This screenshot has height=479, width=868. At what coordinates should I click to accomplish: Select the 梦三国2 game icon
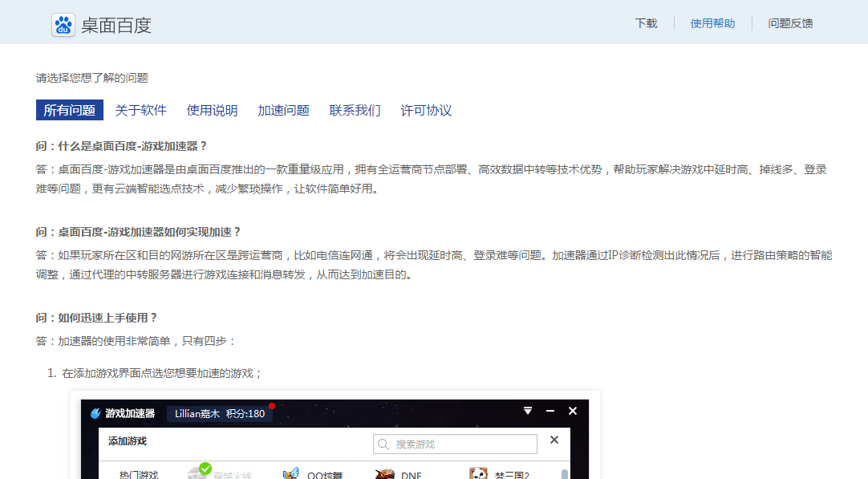[x=477, y=474]
